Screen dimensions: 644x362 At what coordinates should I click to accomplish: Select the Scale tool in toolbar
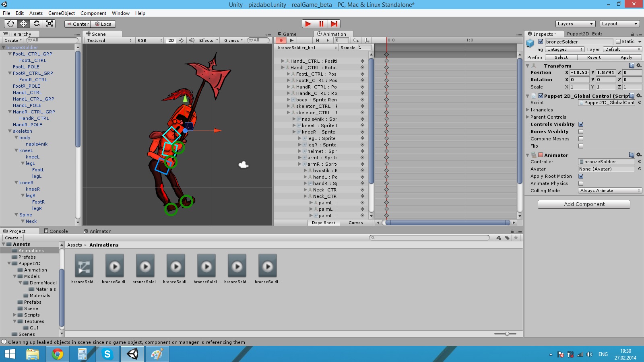(49, 24)
